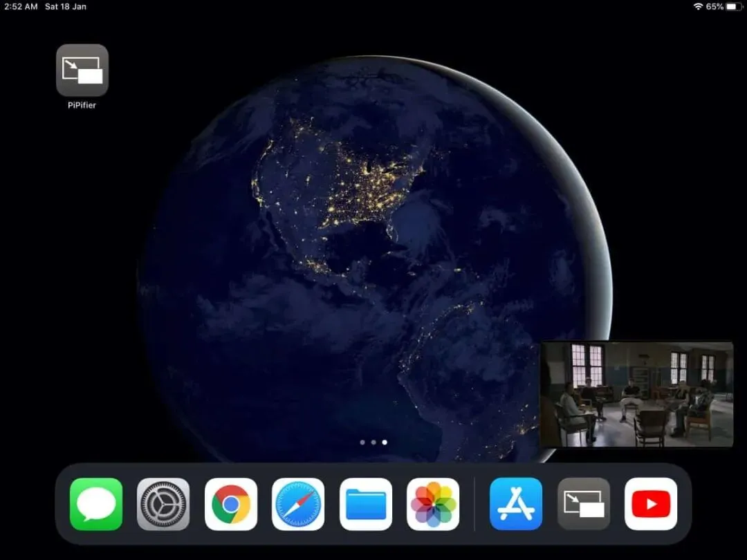Open Messages from the dock
Viewport: 747px width, 560px height.
(96, 504)
